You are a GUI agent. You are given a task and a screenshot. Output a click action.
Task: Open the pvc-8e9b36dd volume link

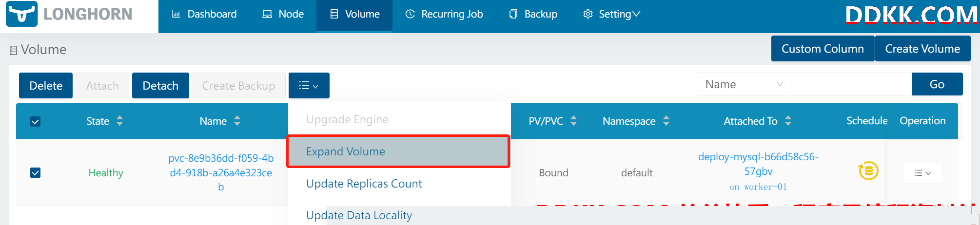click(x=221, y=172)
